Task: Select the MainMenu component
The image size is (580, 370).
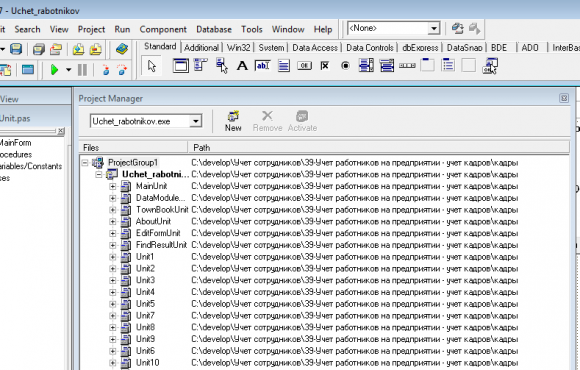Action: point(201,66)
